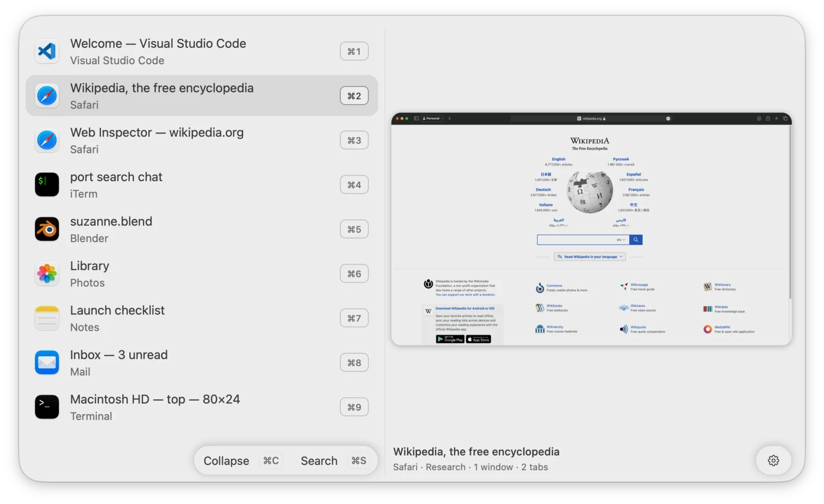Click the English link in Wikipedia preview
The width and height of the screenshot is (824, 504).
[x=559, y=160]
